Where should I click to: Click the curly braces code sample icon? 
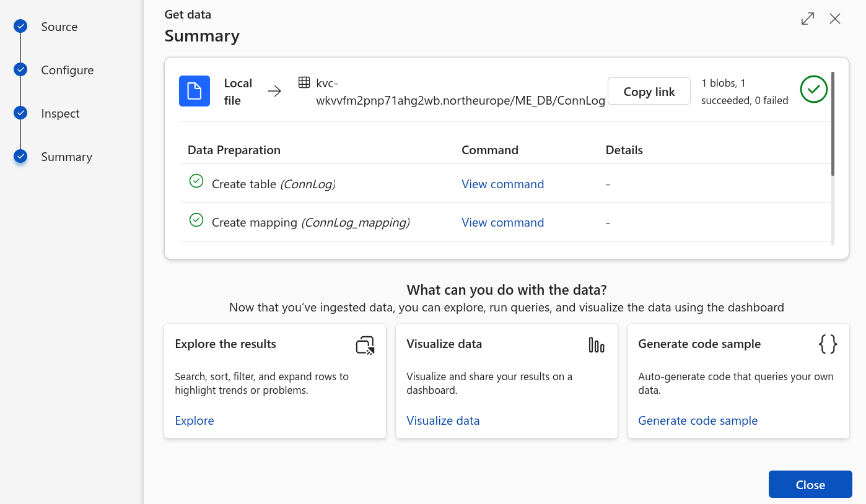click(x=828, y=344)
